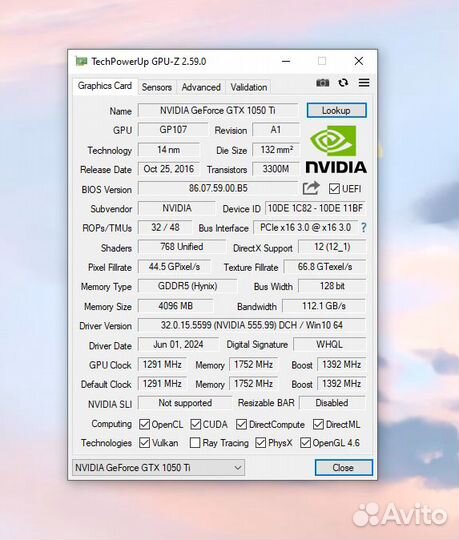Viewport: 459px width, 540px height.
Task: Click the Subvendor field NVIDIA
Action: click(177, 208)
